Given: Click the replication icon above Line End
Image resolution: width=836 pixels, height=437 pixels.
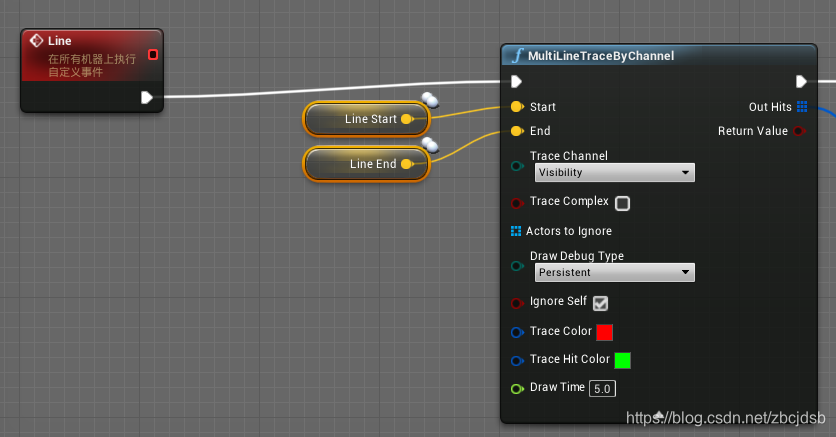Looking at the screenshot, I should 430,144.
